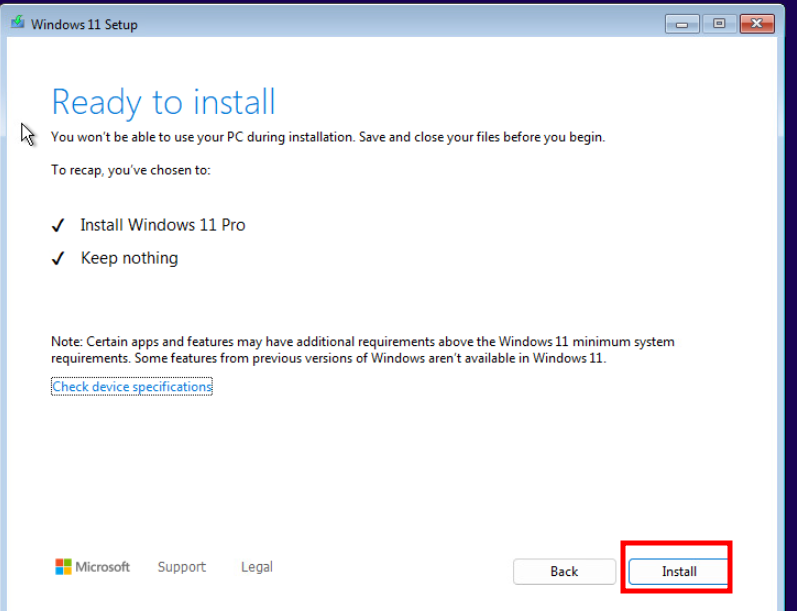Click the 'Install Windows 11 Pro' text
Image resolution: width=797 pixels, height=611 pixels.
pos(163,225)
